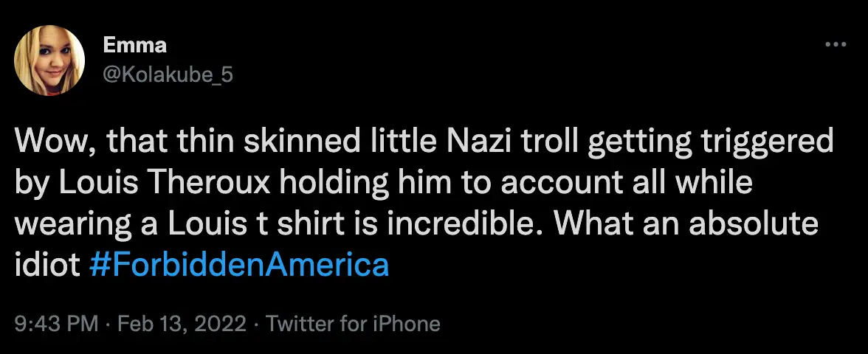This screenshot has height=354, width=868.
Task: Visit the @Kolakube_5 handle link
Action: pos(168,74)
